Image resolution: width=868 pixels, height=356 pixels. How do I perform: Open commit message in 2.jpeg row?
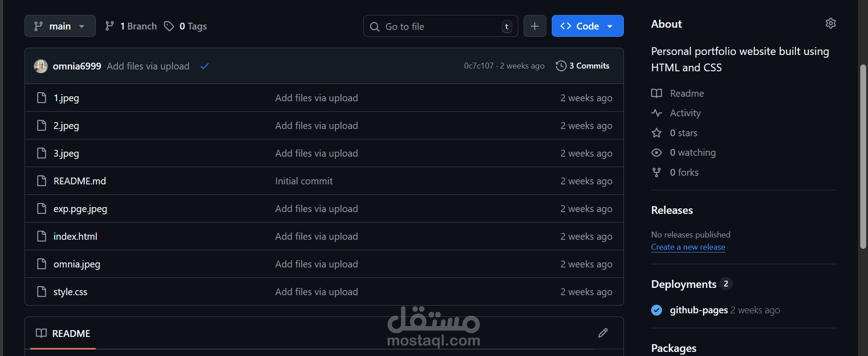316,126
